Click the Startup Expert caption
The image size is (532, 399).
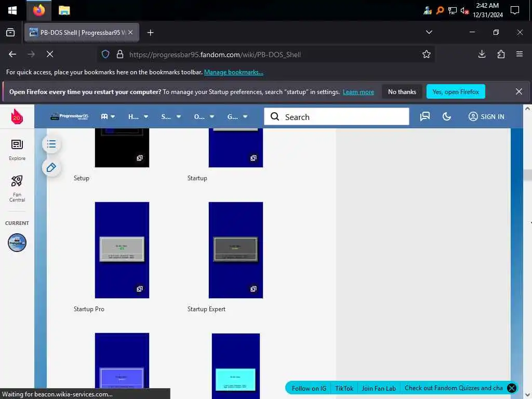206,309
